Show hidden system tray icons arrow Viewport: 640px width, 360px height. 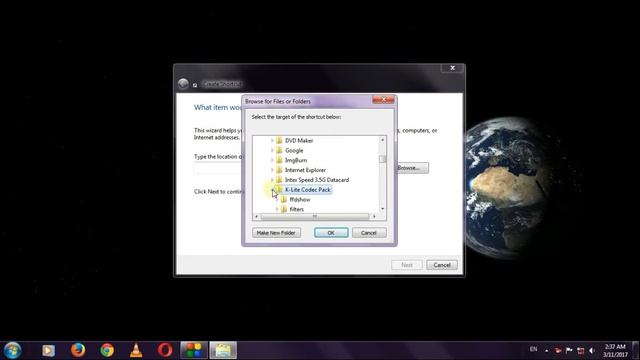pyautogui.click(x=547, y=350)
